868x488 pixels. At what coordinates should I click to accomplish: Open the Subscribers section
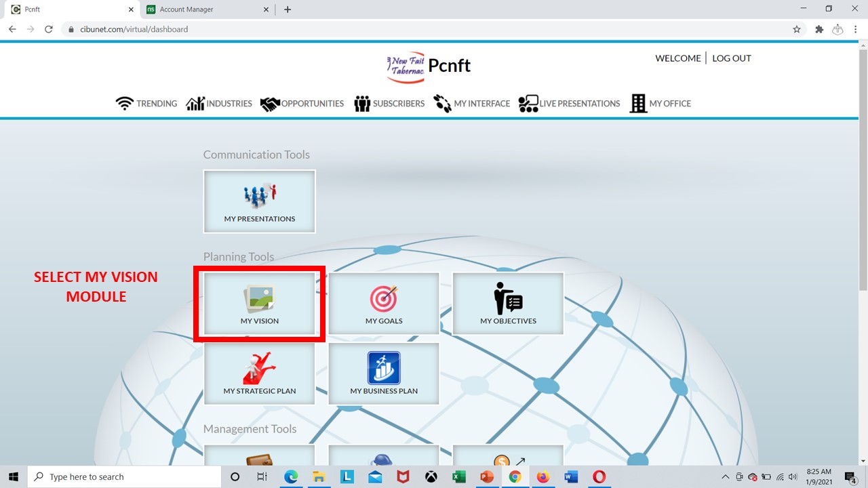[x=389, y=104]
